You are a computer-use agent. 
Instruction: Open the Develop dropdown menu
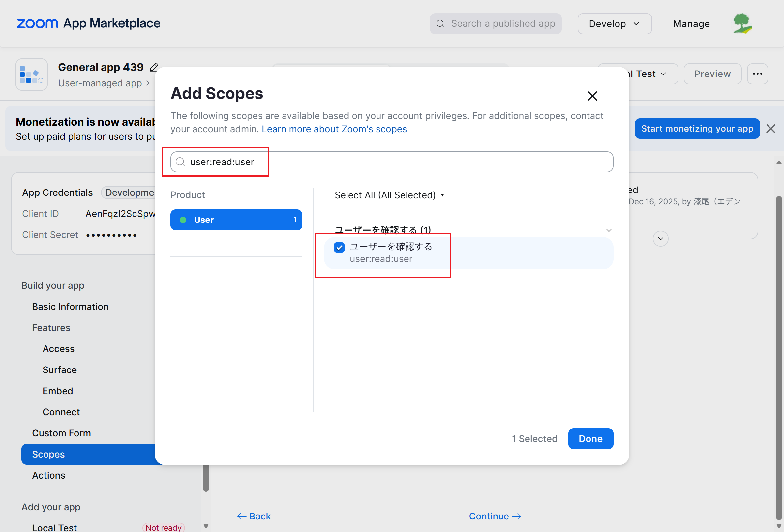tap(614, 24)
